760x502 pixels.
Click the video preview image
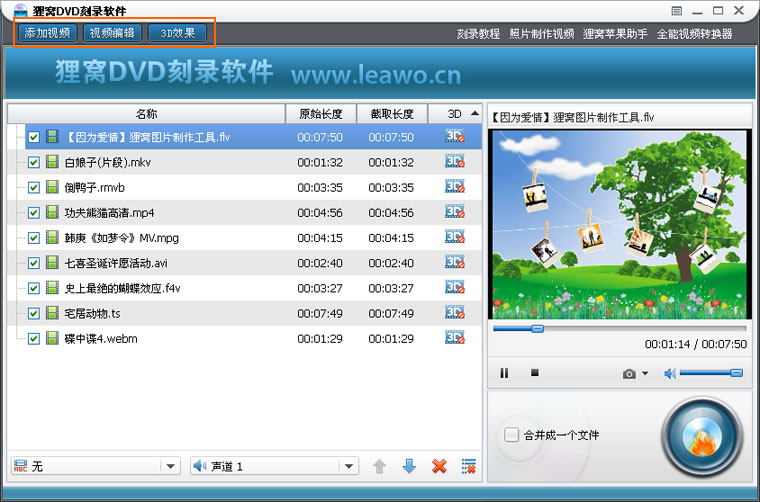tap(619, 224)
